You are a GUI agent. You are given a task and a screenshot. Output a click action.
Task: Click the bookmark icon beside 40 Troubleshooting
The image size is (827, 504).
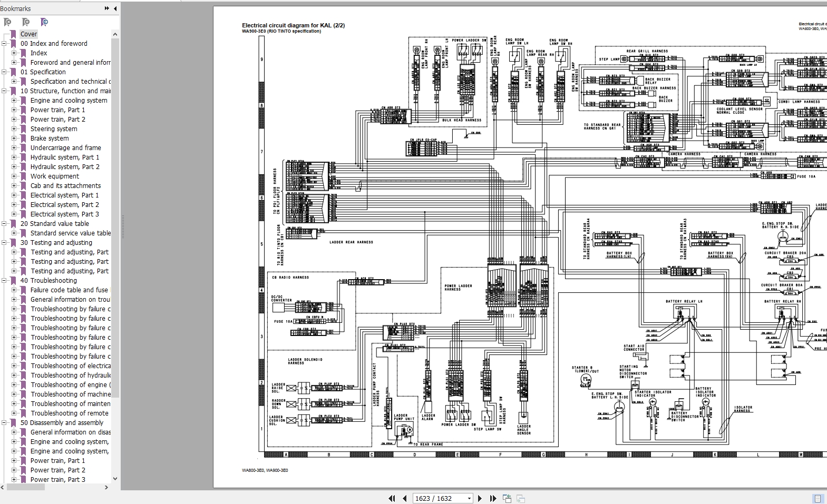(x=14, y=281)
